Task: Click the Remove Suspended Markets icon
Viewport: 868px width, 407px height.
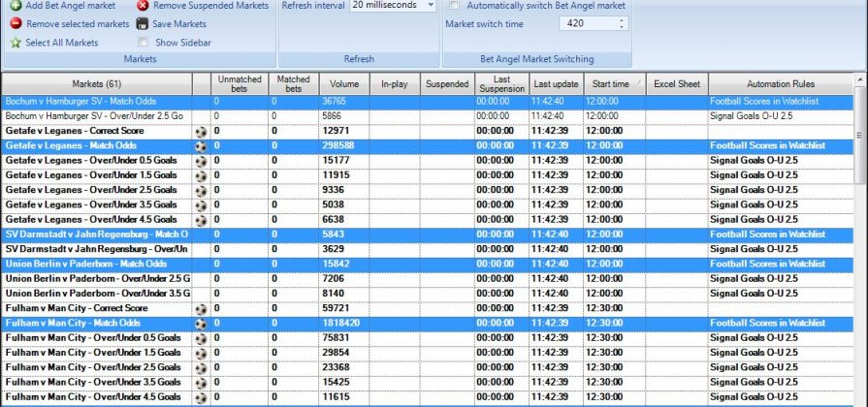Action: (x=144, y=6)
